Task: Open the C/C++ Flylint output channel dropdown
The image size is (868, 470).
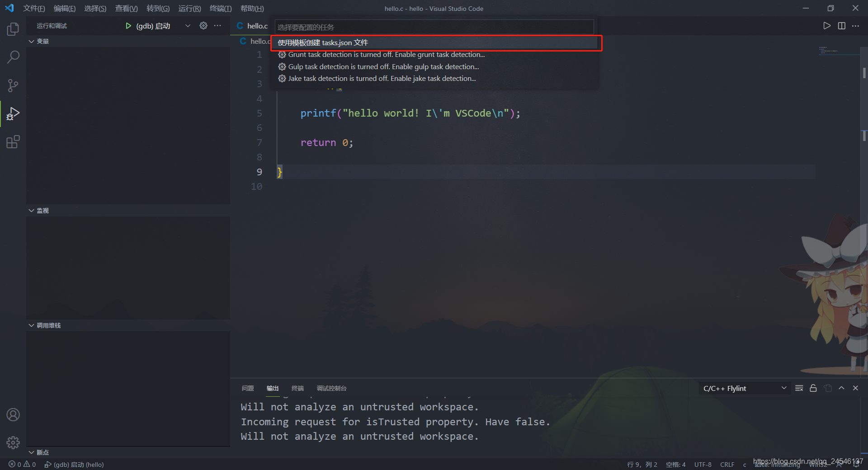Action: [x=745, y=388]
